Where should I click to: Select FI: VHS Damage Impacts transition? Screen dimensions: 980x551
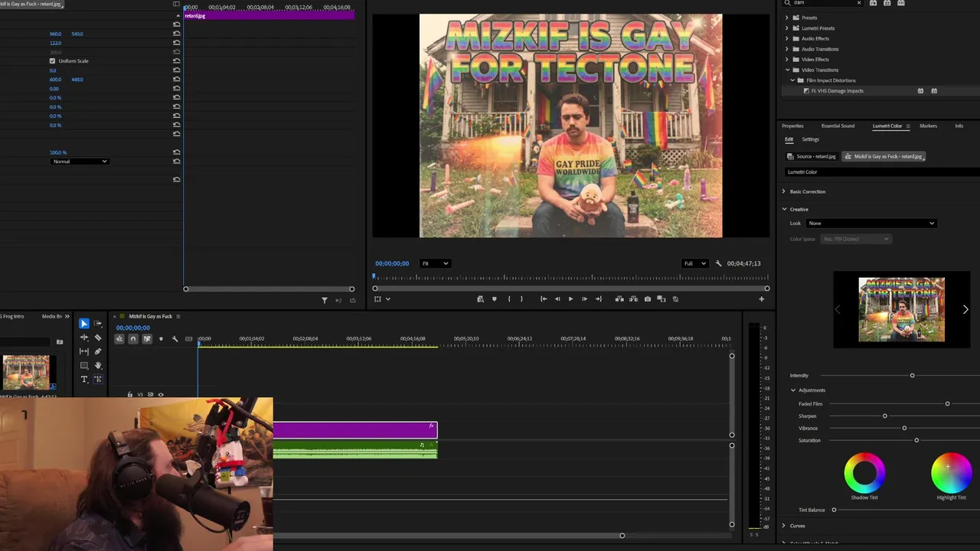(x=838, y=90)
